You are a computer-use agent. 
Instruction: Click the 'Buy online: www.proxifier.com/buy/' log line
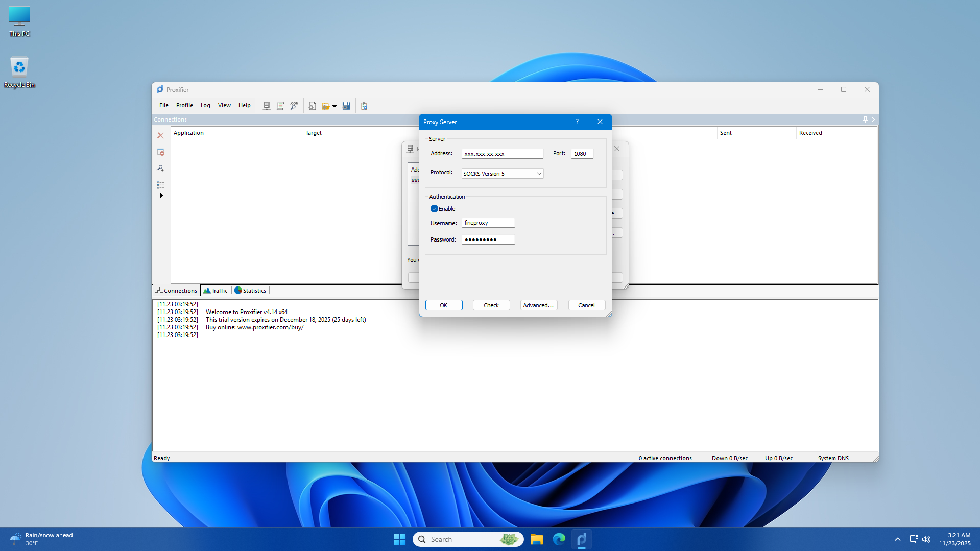coord(254,327)
